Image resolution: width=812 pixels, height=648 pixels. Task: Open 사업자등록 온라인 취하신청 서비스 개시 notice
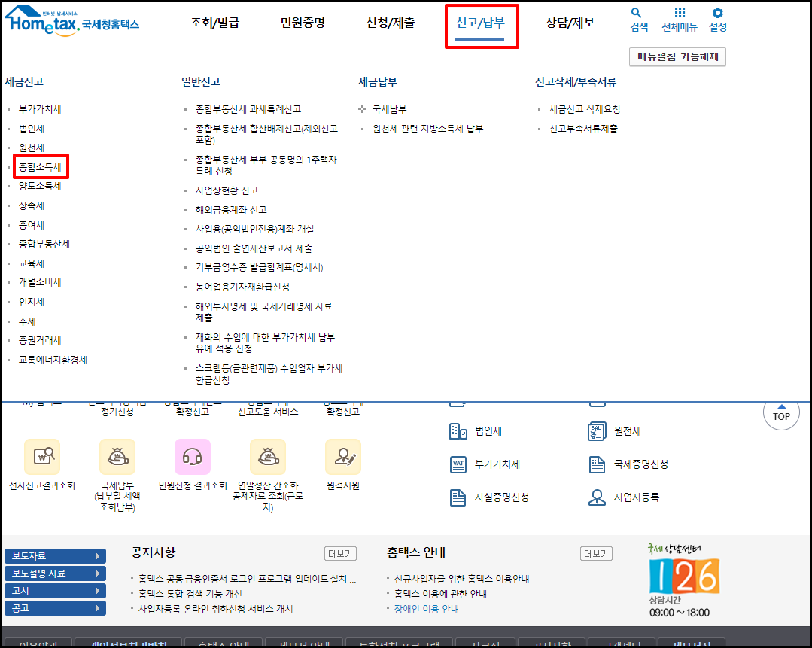click(215, 609)
